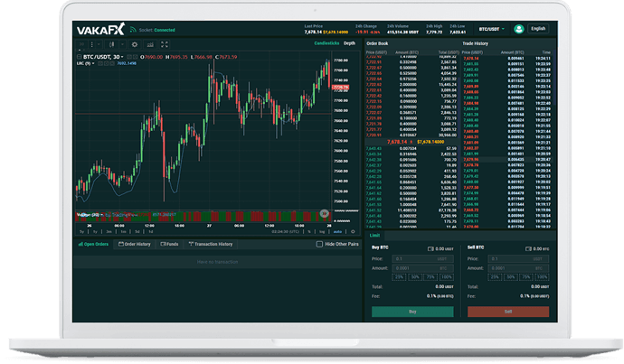Toggle percent scale on chart
Viewport: 624px width, 364px height.
(x=309, y=231)
